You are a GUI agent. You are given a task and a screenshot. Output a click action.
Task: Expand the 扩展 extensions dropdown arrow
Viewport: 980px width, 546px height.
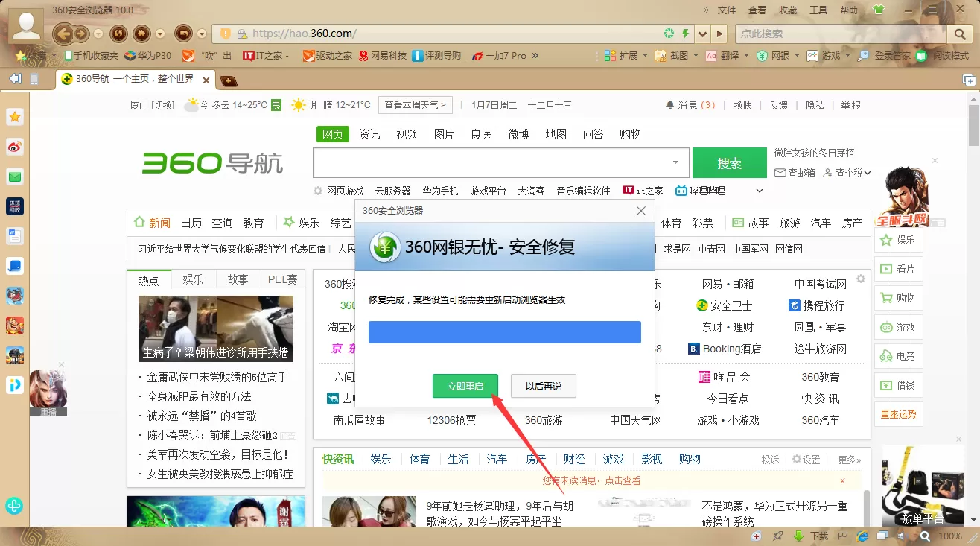point(645,56)
